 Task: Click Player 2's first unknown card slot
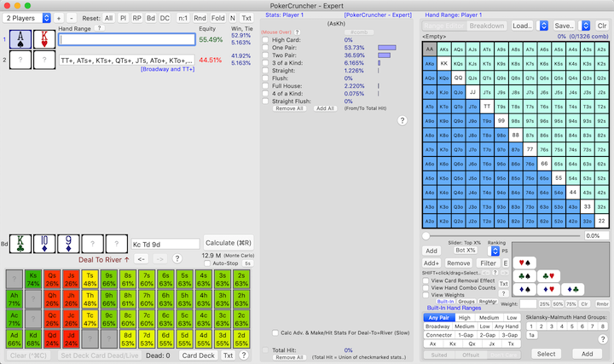20,60
